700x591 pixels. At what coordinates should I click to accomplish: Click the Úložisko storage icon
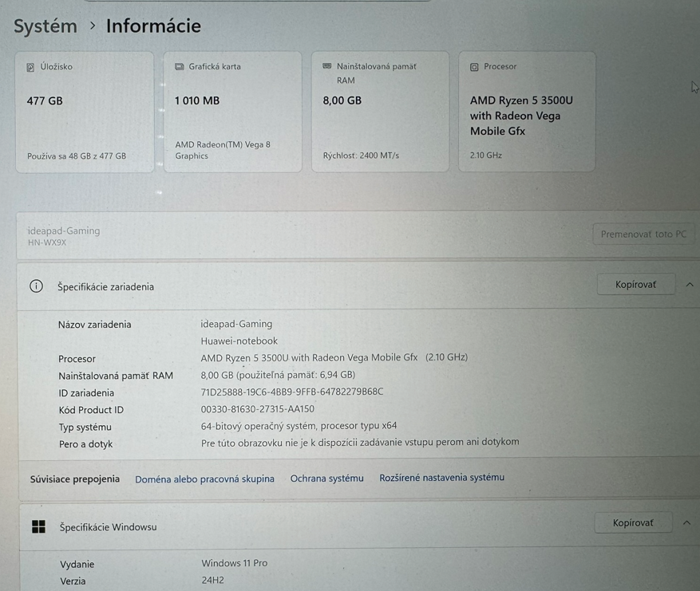click(30, 68)
